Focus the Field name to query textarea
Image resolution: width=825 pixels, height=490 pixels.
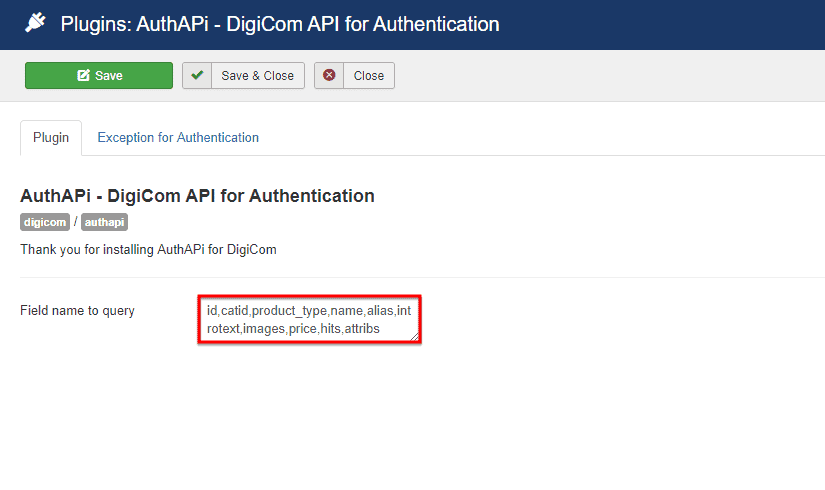309,319
